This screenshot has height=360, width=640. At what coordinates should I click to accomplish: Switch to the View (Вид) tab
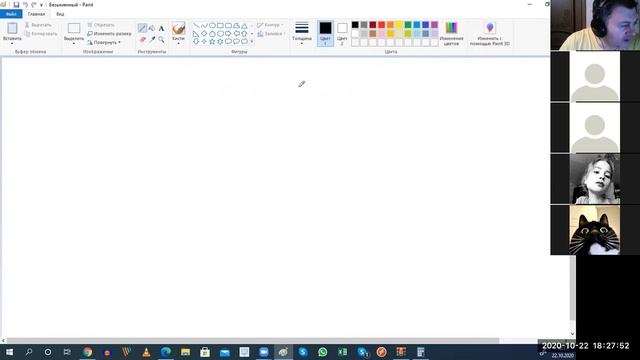pyautogui.click(x=60, y=14)
